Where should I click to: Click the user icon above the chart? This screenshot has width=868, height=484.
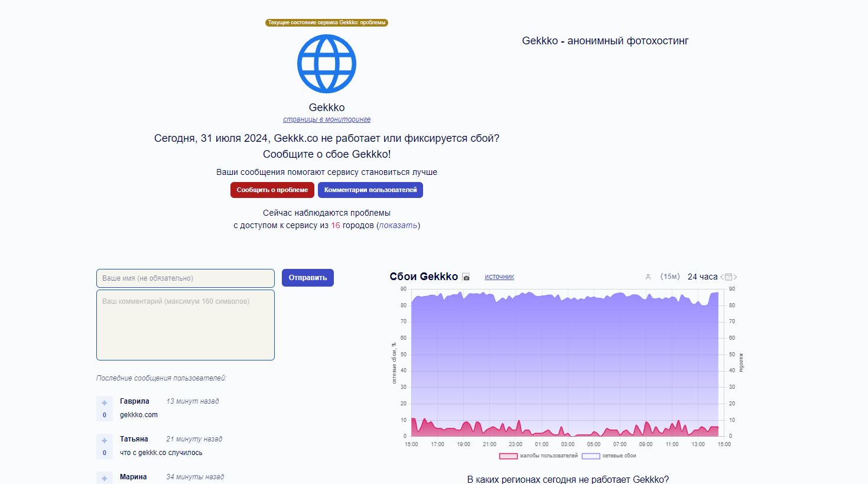[648, 277]
